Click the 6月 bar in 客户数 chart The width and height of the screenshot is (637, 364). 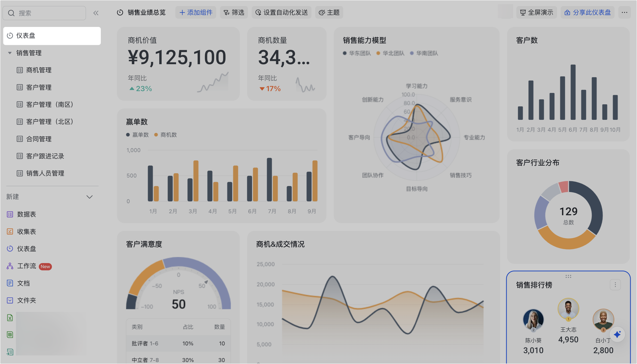(573, 92)
